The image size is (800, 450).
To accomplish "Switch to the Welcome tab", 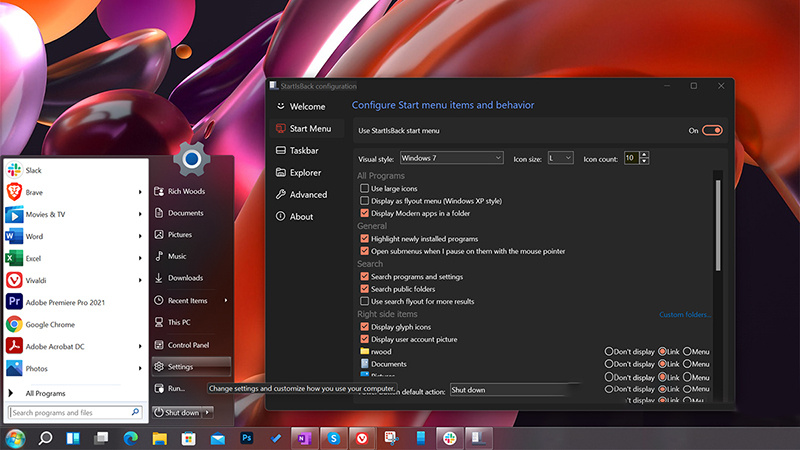I will tap(307, 107).
